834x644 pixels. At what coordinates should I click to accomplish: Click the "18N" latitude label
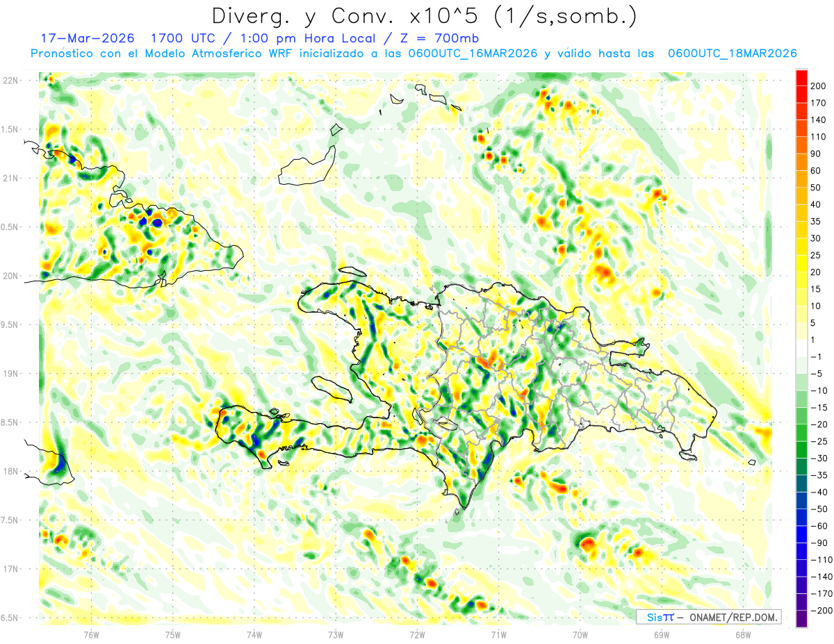point(10,471)
